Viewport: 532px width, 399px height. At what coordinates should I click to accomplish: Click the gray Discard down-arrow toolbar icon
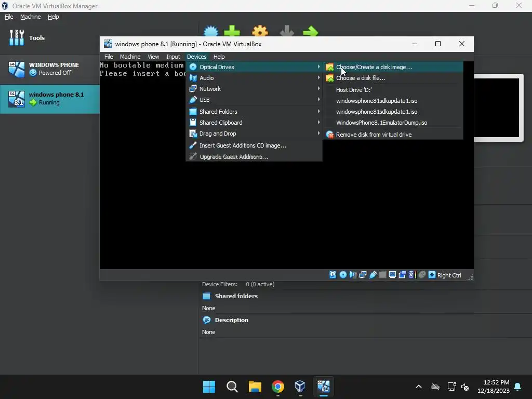[287, 31]
